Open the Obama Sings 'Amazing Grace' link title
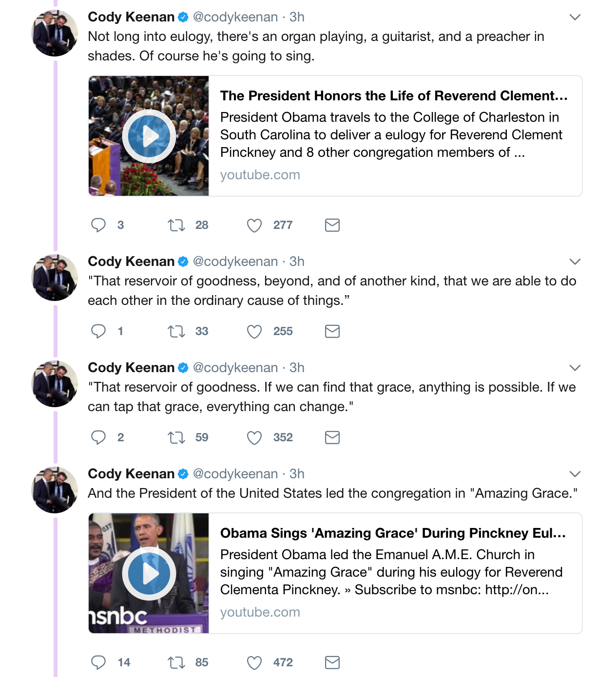 coord(392,533)
